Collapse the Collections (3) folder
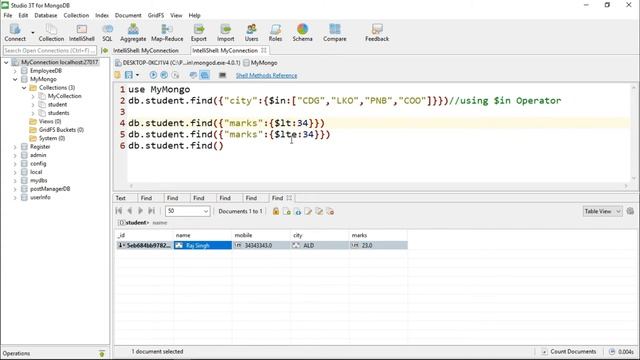 pyautogui.click(x=24, y=88)
